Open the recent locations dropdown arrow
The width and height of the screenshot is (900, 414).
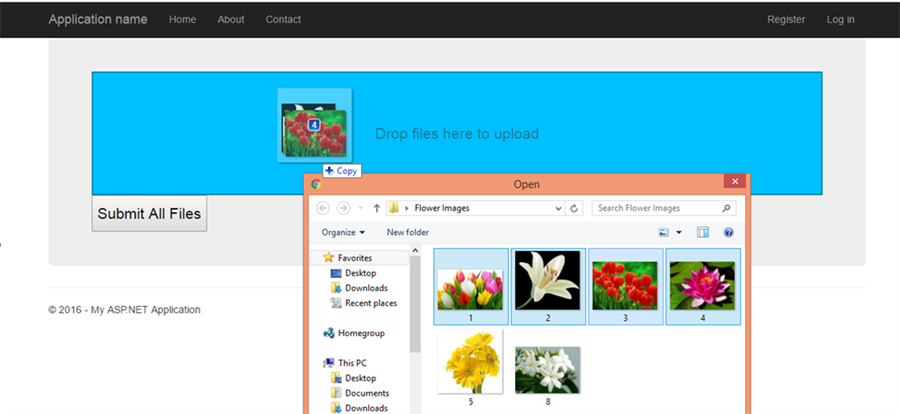360,208
